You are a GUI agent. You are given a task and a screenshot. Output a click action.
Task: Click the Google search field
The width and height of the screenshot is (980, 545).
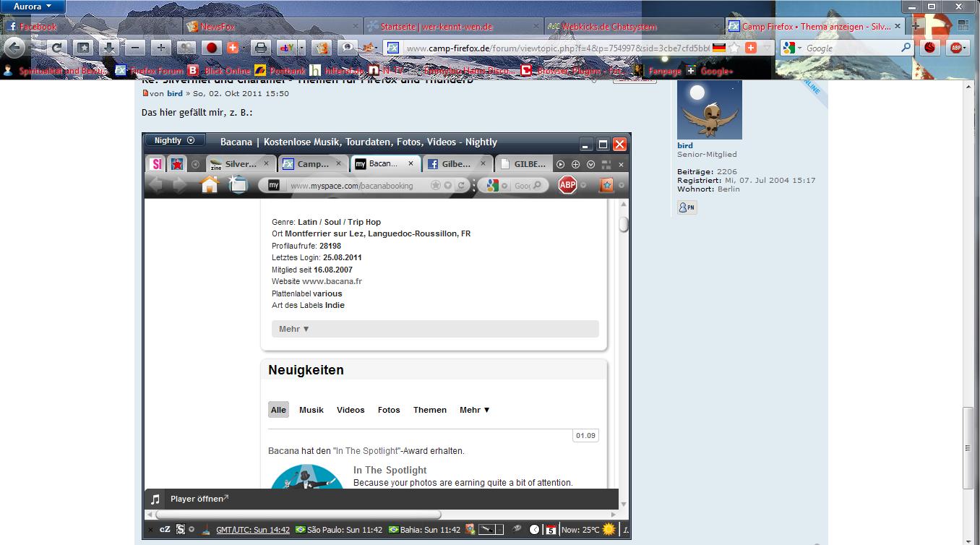click(x=851, y=48)
